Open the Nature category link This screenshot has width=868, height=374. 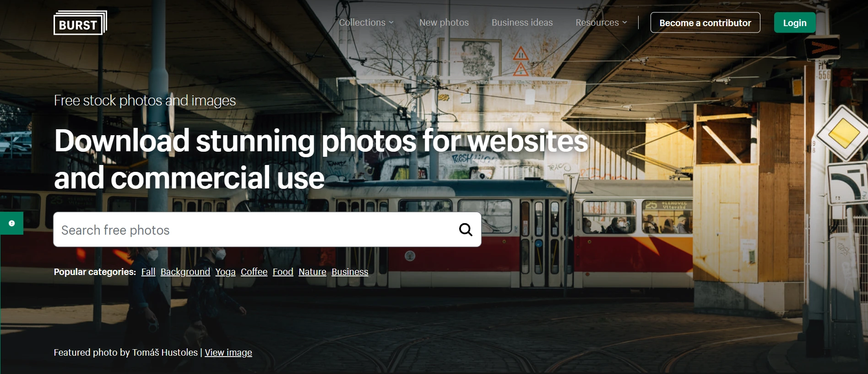pyautogui.click(x=312, y=272)
